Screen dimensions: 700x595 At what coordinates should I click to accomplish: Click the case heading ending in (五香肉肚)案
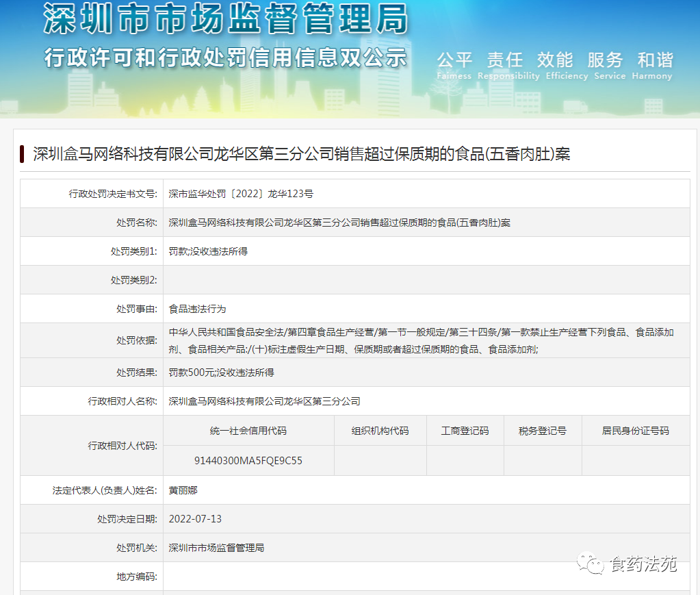pyautogui.click(x=301, y=154)
